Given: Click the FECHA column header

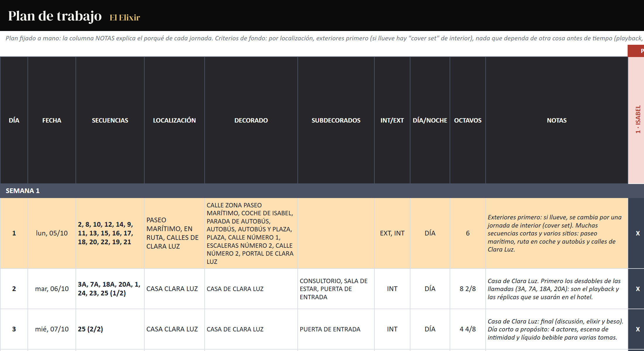Looking at the screenshot, I should [x=52, y=120].
